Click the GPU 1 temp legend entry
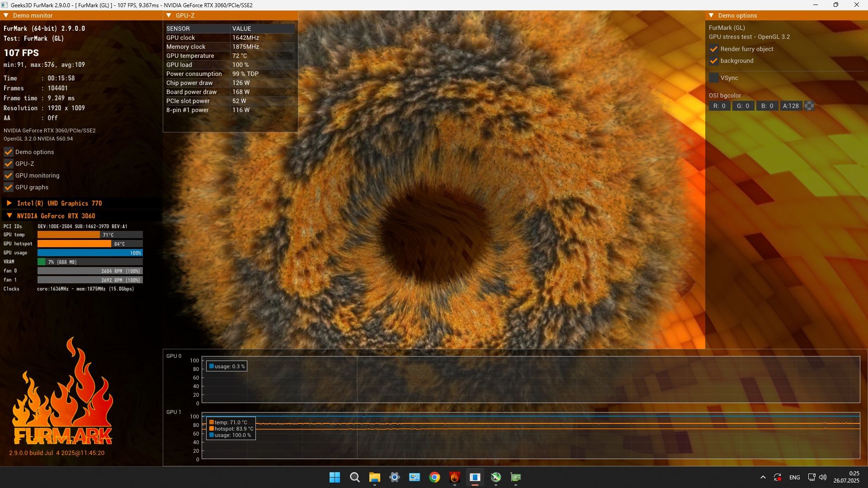 point(228,422)
